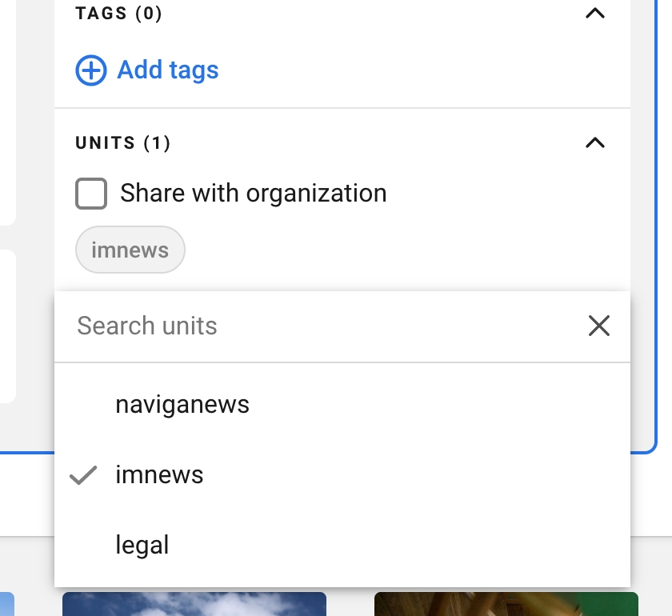672x616 pixels.
Task: Choose legal in the units list
Action: tap(142, 546)
